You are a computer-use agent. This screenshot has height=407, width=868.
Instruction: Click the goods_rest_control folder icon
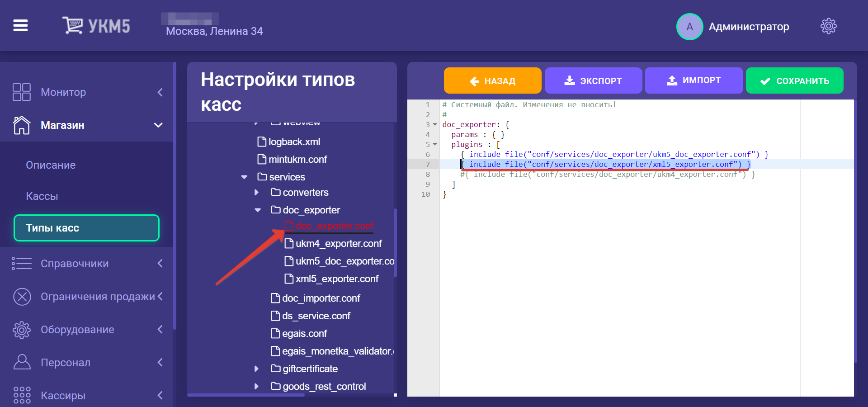pos(276,386)
